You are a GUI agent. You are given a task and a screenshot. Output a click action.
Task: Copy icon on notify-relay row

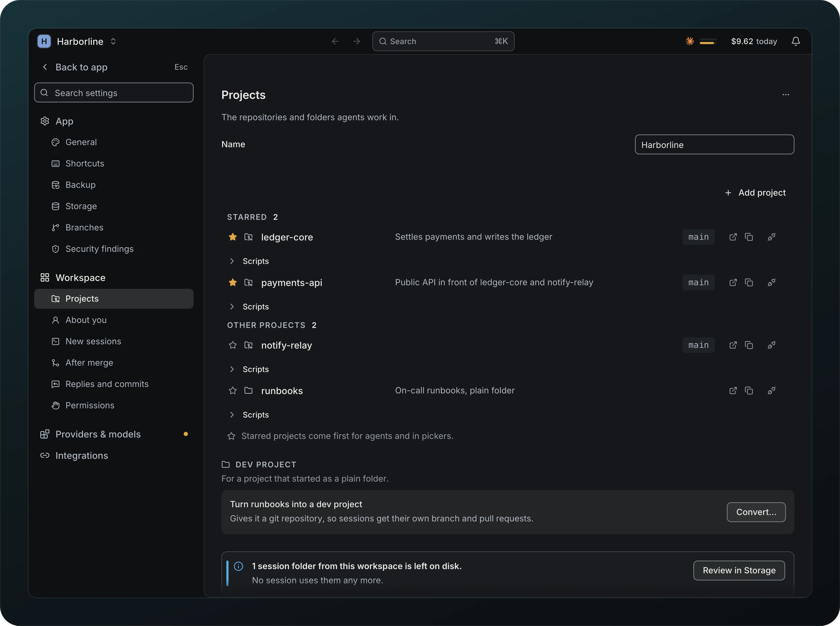point(749,345)
